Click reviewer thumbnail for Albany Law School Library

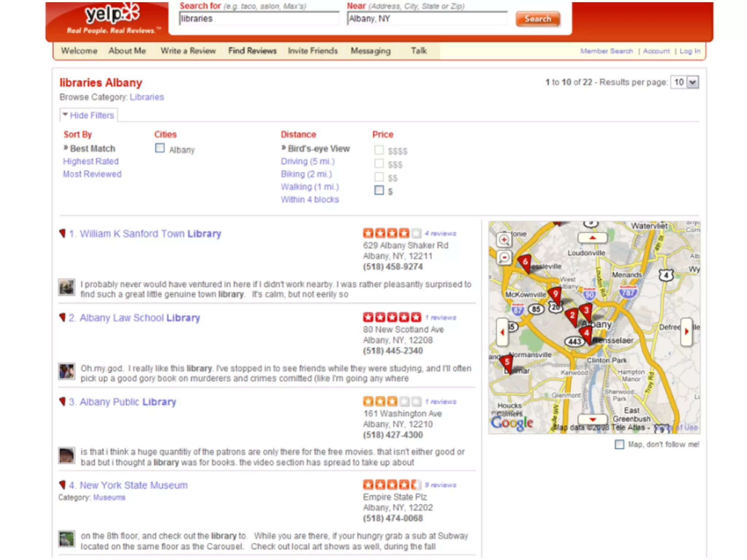(67, 371)
